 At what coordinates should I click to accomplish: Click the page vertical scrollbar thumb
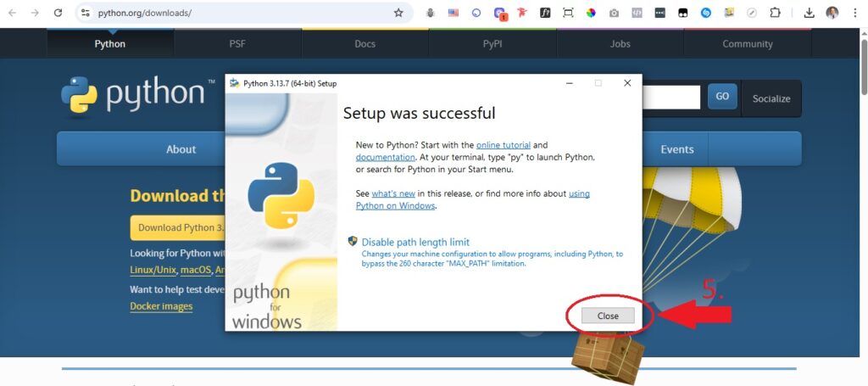tap(864, 66)
